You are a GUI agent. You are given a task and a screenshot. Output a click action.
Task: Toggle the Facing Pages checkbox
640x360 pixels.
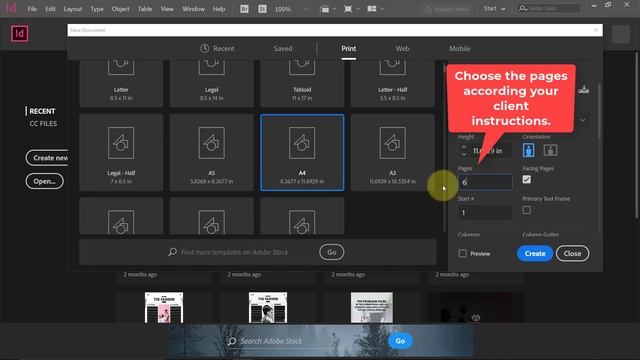point(527,180)
